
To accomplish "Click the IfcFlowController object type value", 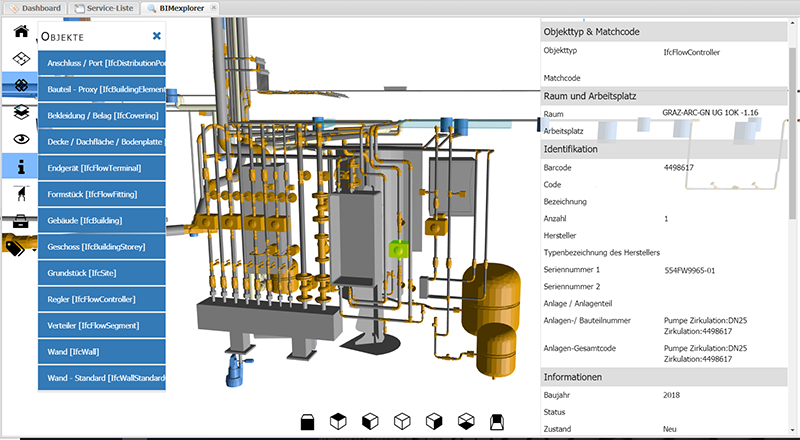I will (x=691, y=52).
